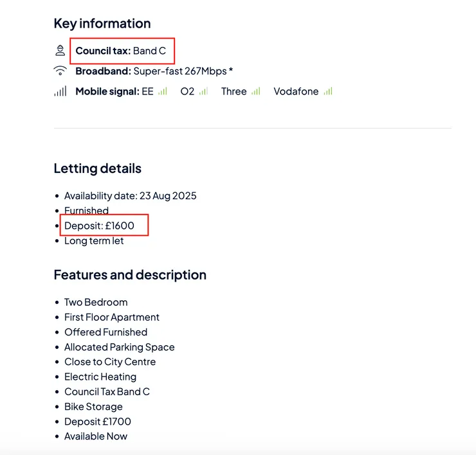Click the Three signal strength icon
The image size is (476, 455).
click(256, 91)
